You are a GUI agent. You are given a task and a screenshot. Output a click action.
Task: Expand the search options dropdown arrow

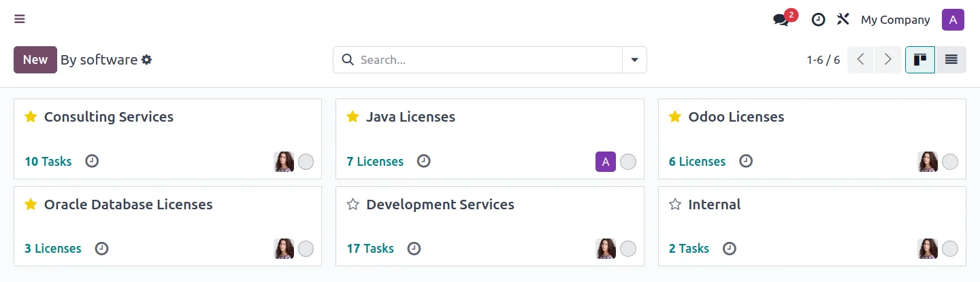pyautogui.click(x=634, y=60)
